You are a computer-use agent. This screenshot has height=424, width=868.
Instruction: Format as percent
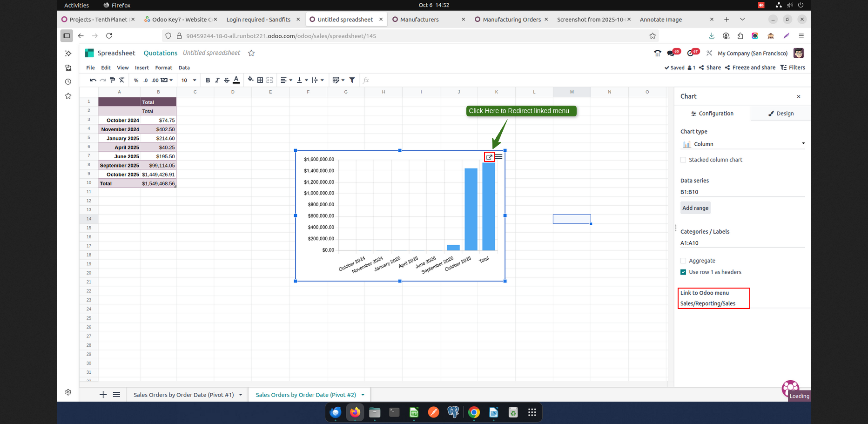point(136,80)
